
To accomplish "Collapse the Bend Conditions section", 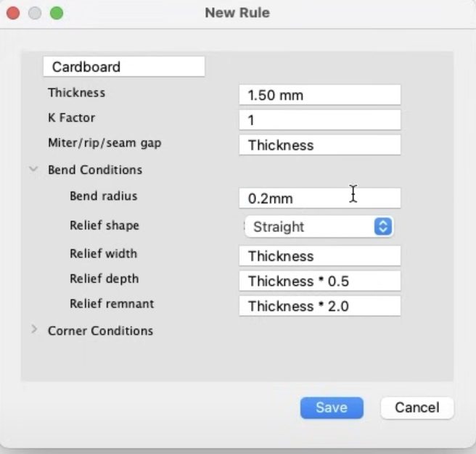I will pos(33,170).
